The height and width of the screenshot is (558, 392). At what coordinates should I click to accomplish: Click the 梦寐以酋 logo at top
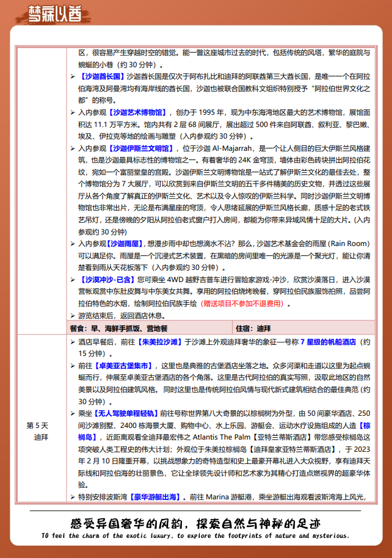pos(54,14)
